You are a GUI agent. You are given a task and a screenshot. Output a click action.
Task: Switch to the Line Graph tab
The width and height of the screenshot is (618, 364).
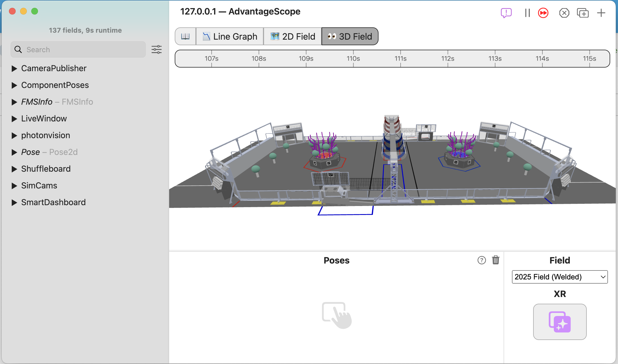point(230,36)
